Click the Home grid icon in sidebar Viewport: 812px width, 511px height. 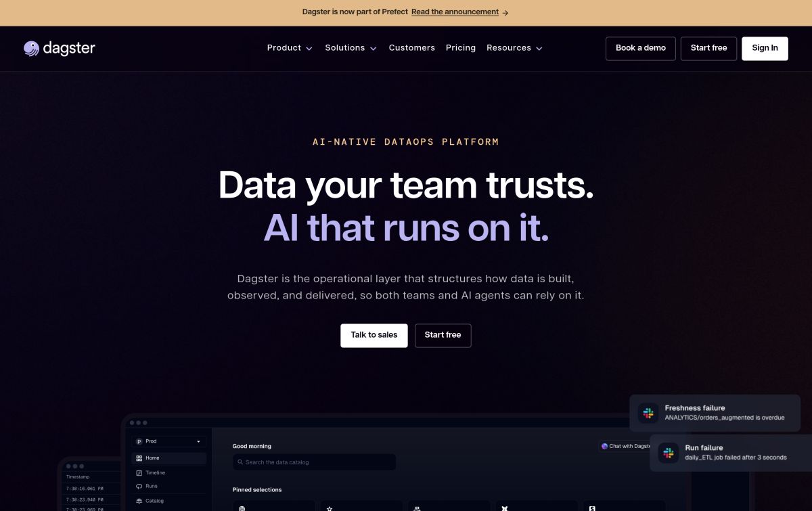pos(139,458)
